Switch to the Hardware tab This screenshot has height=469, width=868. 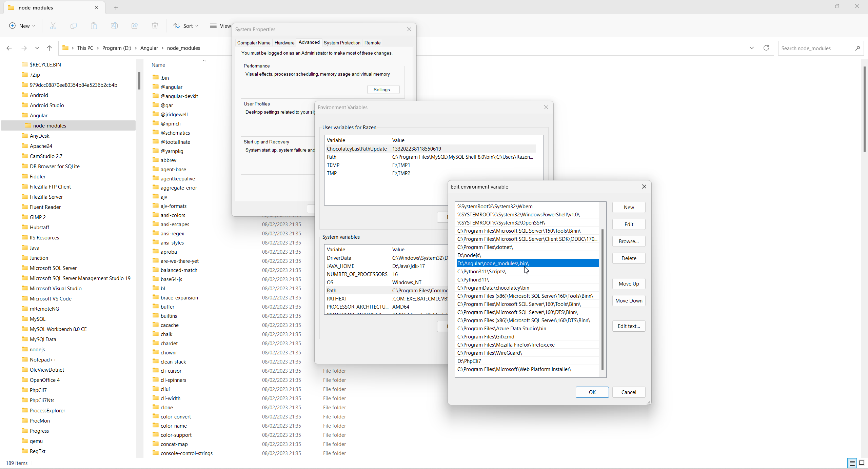coord(284,43)
